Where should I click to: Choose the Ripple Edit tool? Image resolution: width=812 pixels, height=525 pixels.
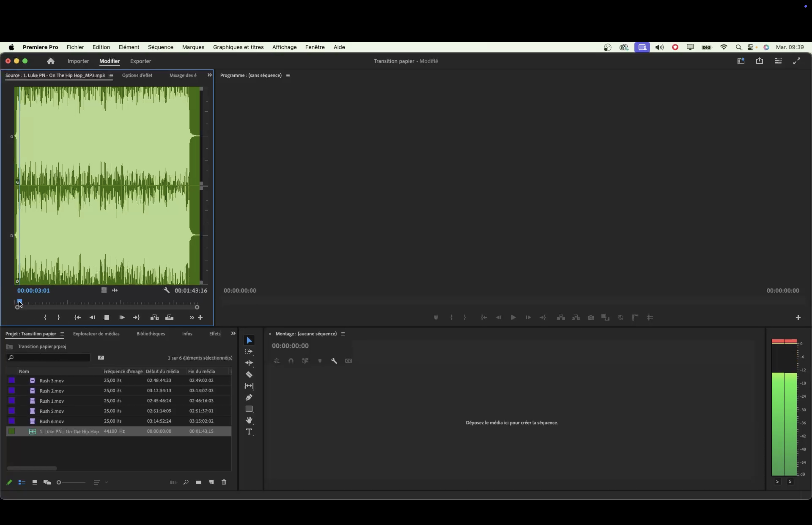click(x=249, y=363)
